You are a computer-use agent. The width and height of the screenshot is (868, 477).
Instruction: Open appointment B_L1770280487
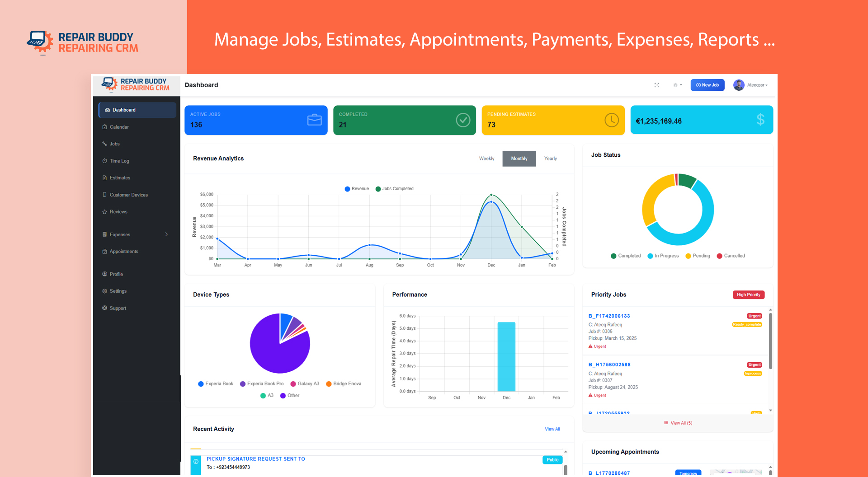(609, 473)
